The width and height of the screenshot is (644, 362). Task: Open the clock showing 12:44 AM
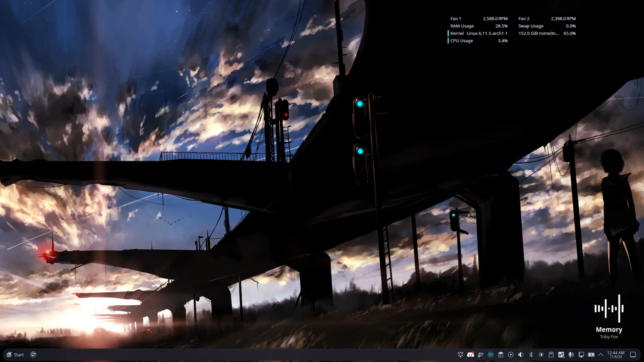click(616, 355)
